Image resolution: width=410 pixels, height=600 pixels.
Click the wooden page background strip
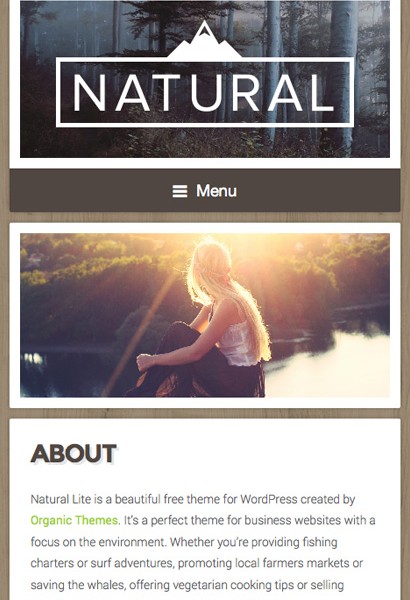pos(205,217)
